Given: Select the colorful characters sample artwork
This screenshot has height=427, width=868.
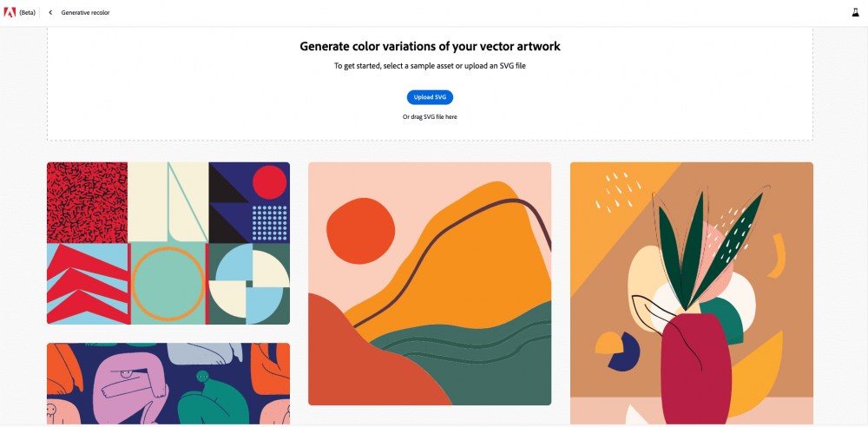Looking at the screenshot, I should 168,384.
